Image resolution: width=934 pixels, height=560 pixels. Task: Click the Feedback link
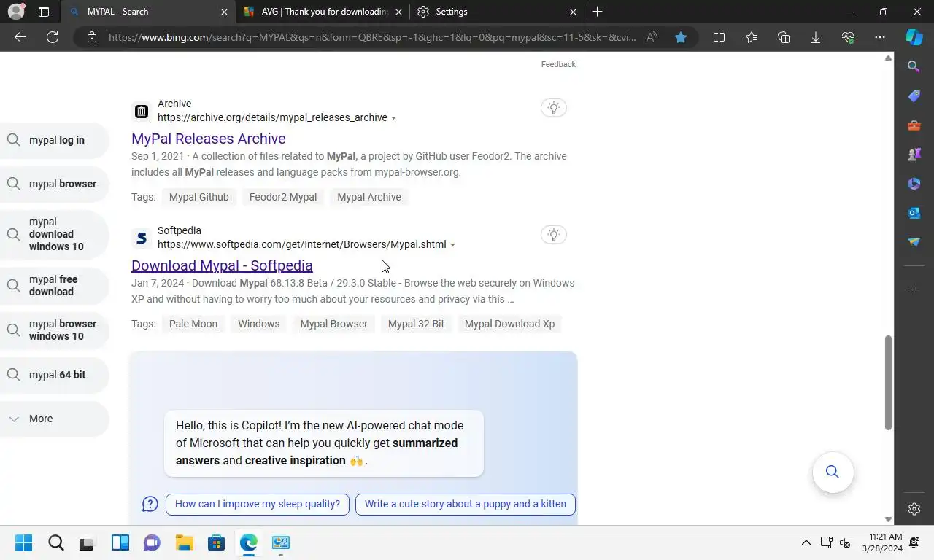coord(558,64)
